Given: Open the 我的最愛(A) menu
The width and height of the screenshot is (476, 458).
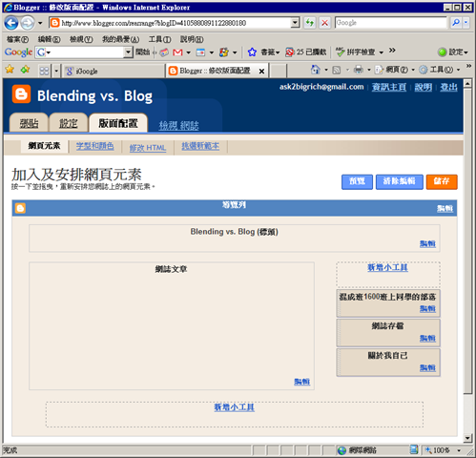Looking at the screenshot, I should 120,39.
